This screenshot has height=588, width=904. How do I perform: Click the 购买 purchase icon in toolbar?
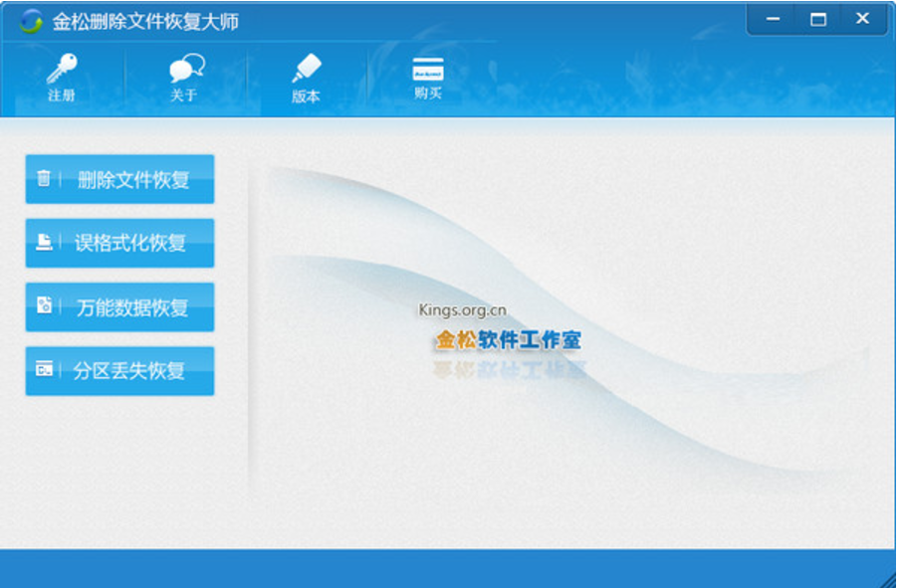[x=428, y=71]
